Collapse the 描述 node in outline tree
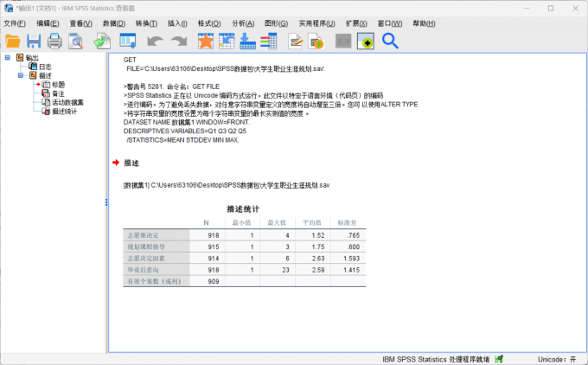The width and height of the screenshot is (588, 365). pos(21,75)
